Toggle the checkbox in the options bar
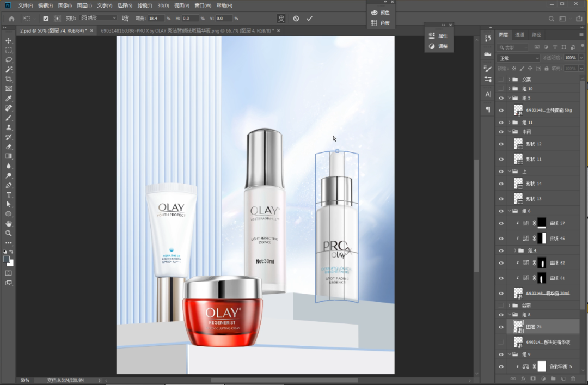The image size is (588, 385). tap(46, 19)
